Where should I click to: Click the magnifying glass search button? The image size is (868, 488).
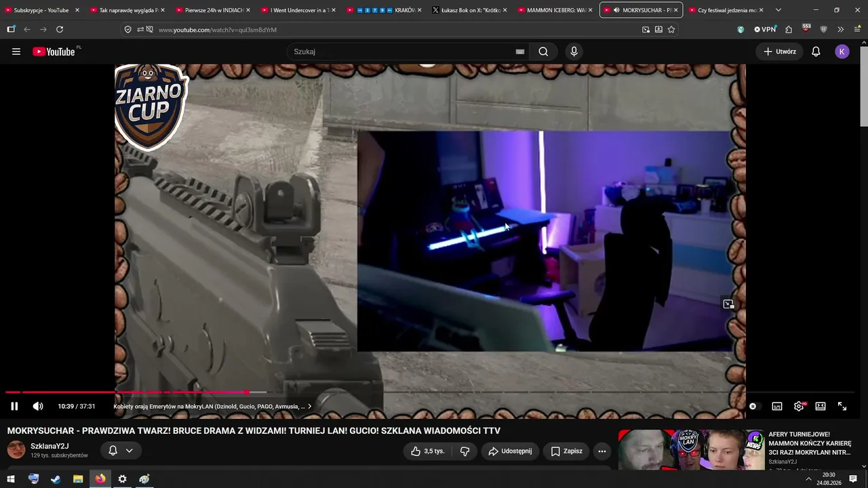click(543, 52)
